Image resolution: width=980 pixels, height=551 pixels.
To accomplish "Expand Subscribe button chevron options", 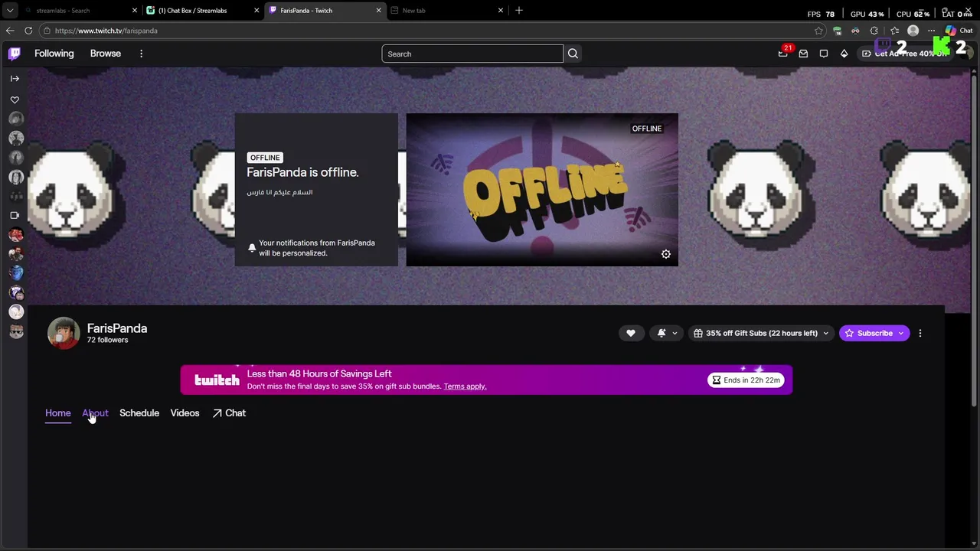I will click(901, 333).
